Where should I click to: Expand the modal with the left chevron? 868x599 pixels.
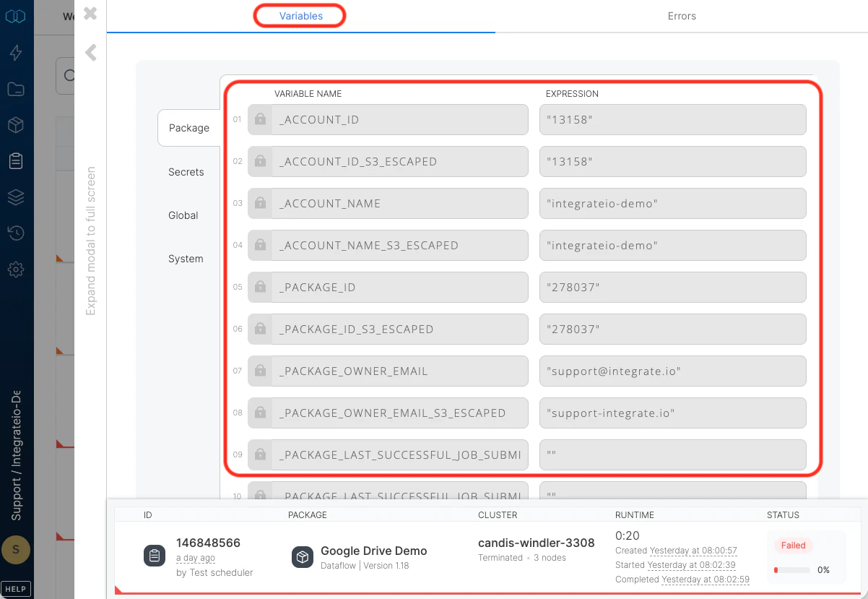90,52
